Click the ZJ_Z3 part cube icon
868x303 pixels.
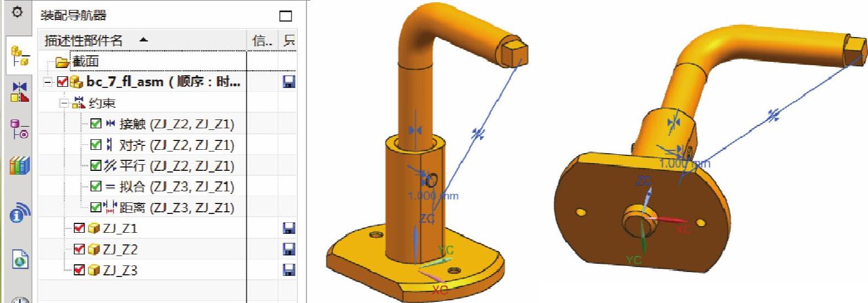(93, 270)
